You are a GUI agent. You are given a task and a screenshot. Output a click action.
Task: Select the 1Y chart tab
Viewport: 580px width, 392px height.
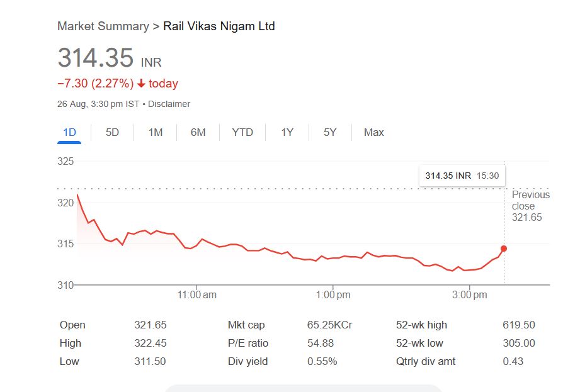287,132
